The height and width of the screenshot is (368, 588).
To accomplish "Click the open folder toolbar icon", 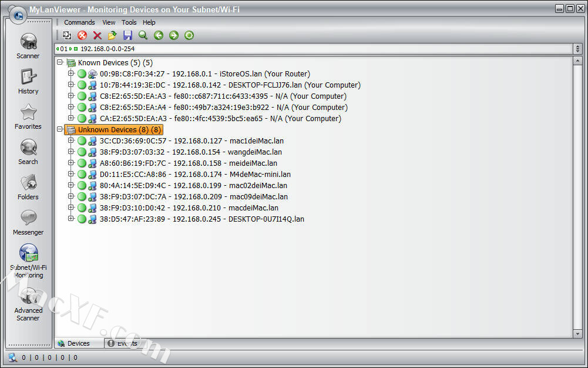I will click(112, 35).
